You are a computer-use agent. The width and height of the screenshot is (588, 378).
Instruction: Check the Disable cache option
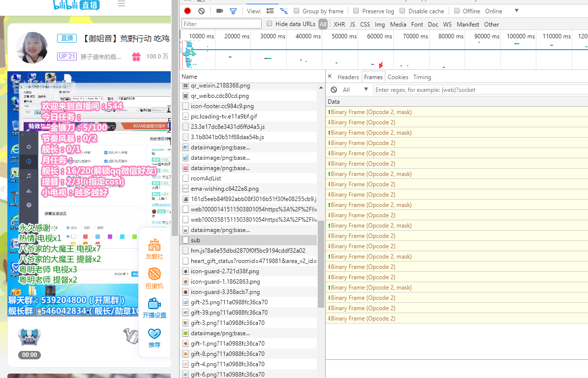(402, 11)
